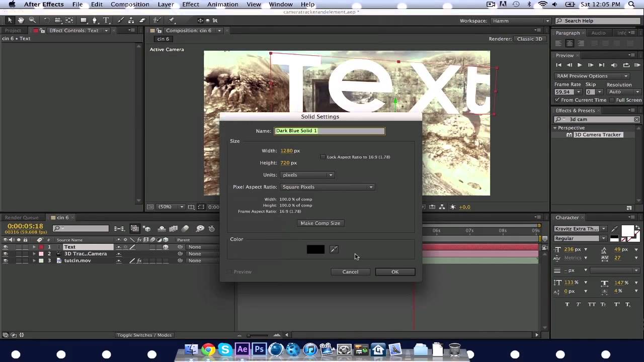Select the Rectangle shape tool
Viewport: 644px width, 362px height.
(x=84, y=20)
